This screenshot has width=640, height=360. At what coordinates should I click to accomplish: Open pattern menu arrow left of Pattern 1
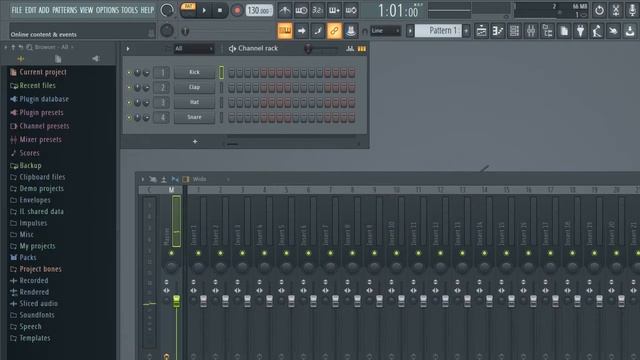click(x=410, y=31)
